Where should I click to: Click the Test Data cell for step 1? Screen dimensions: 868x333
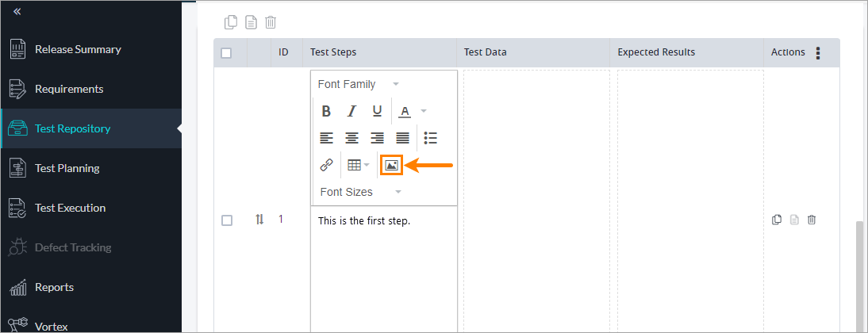click(536, 220)
